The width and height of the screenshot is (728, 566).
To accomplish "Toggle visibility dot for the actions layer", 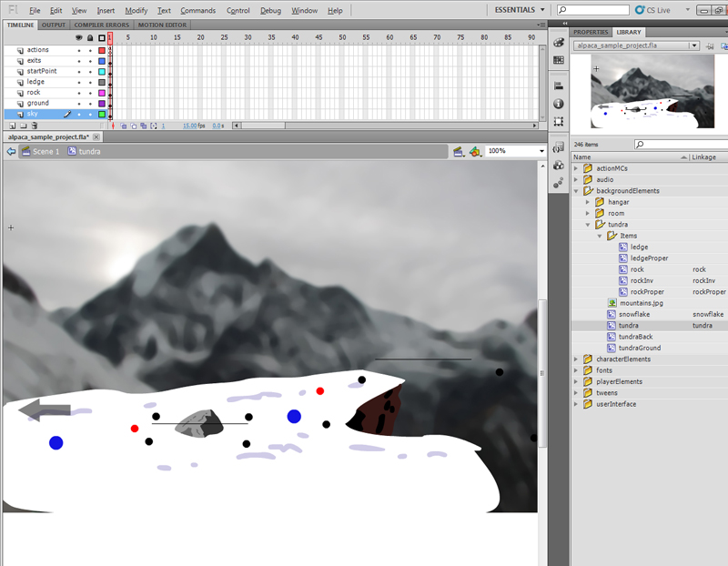I will coord(78,50).
